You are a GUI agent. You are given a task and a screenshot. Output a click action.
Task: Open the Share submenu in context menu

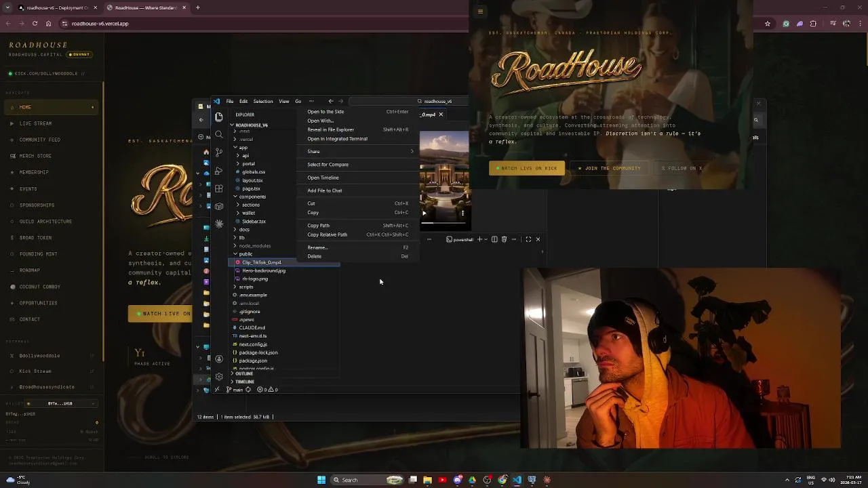(x=357, y=151)
